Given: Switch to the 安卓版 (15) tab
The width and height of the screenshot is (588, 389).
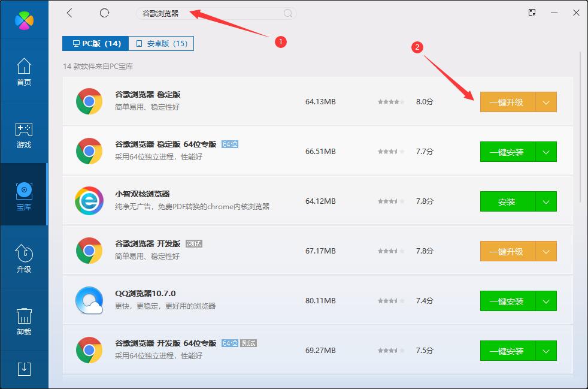Looking at the screenshot, I should pos(161,44).
